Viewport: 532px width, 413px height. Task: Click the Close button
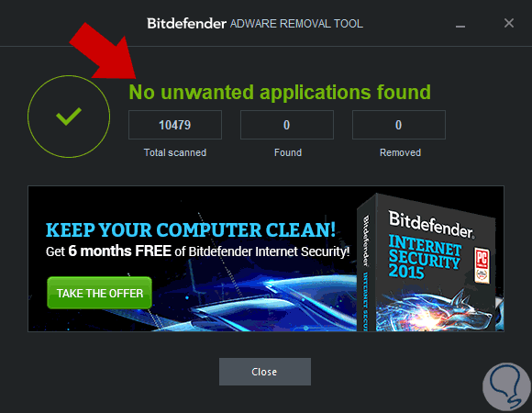[x=265, y=372]
